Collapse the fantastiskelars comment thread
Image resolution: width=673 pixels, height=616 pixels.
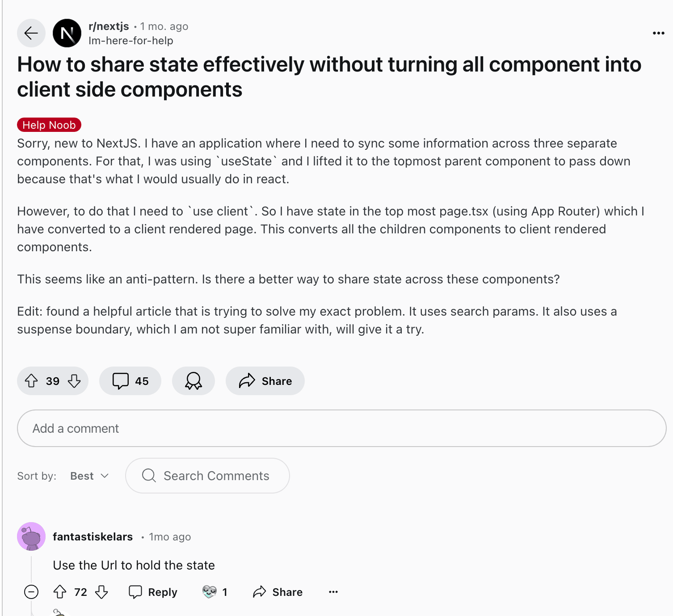coord(31,592)
